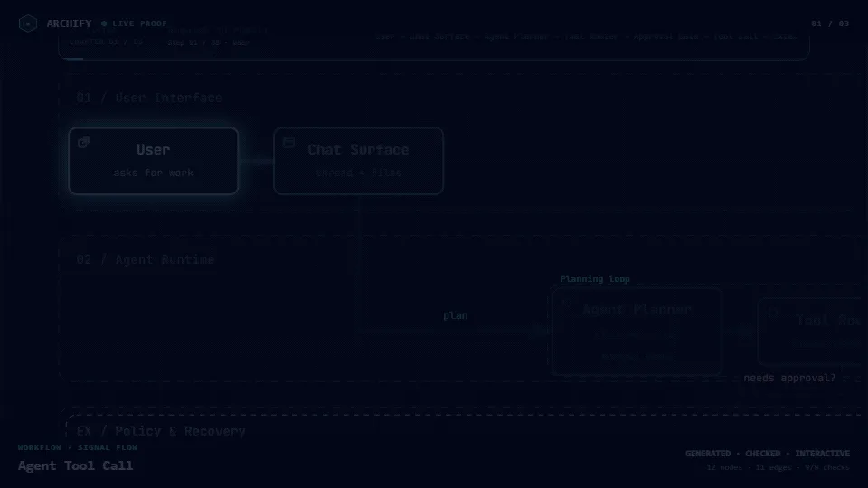Click the Archify hexagon logo icon
This screenshot has width=868, height=488.
[x=28, y=23]
